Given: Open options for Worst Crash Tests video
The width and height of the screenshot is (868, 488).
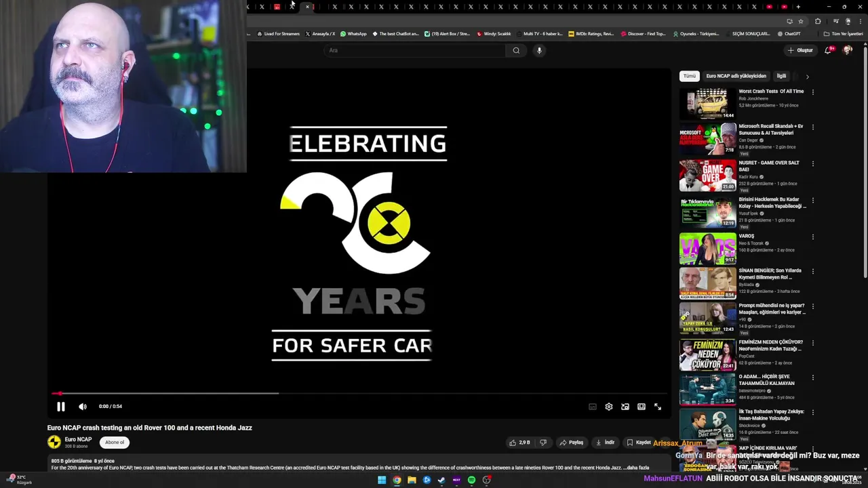Looking at the screenshot, I should [x=812, y=91].
